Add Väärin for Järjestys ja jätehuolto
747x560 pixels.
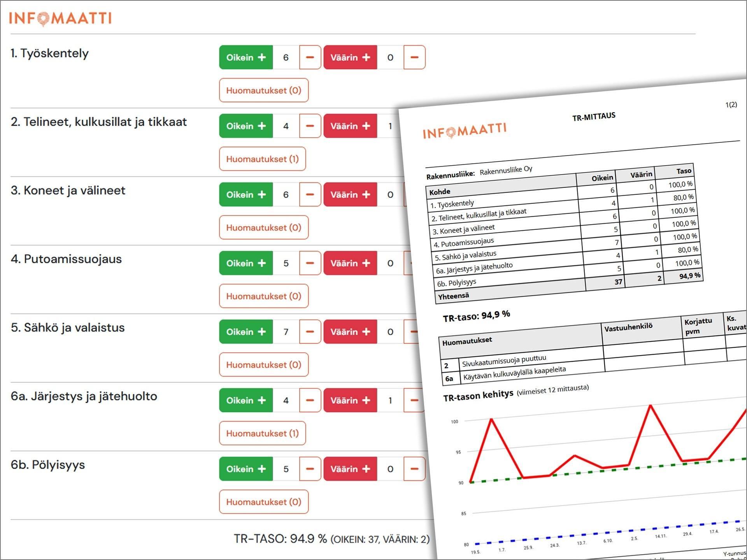350,400
